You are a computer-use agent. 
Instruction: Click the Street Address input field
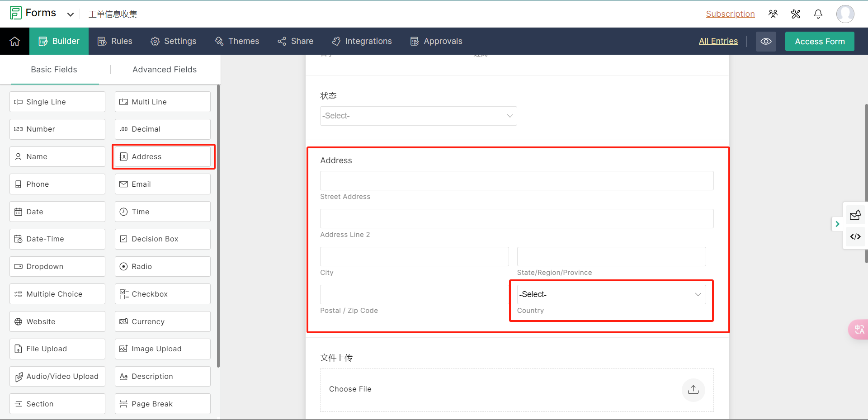516,181
